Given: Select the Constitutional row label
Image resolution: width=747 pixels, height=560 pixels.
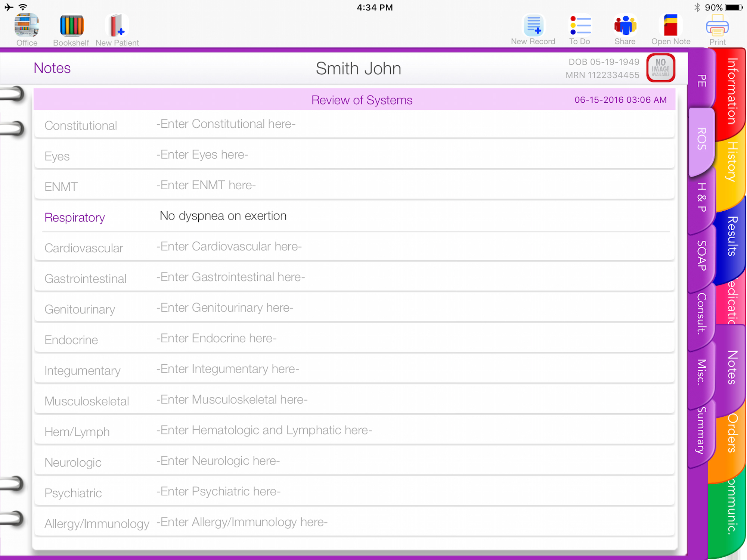Looking at the screenshot, I should point(81,125).
